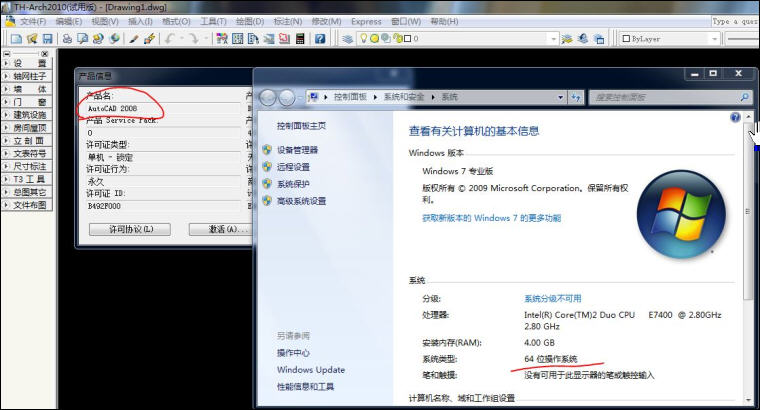
Task: Open the Layer Properties Manager icon
Action: [x=347, y=39]
